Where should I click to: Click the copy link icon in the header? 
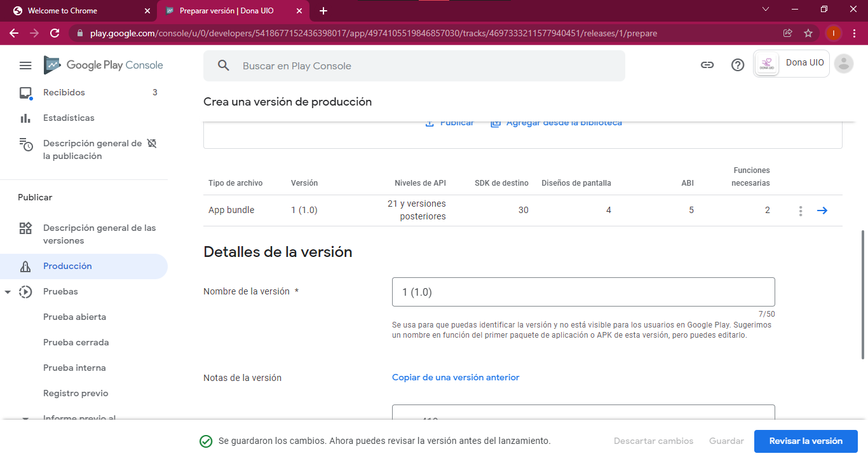(707, 65)
